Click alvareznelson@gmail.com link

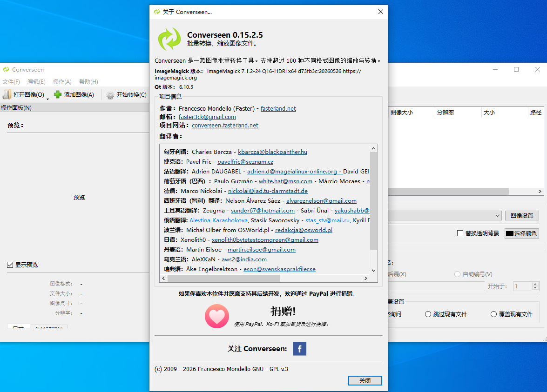[321, 201]
